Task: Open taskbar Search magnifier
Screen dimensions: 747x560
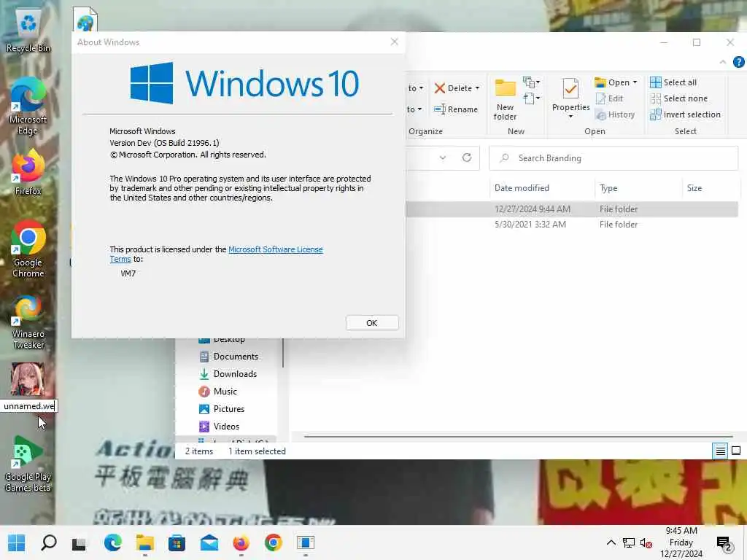Action: 49,542
